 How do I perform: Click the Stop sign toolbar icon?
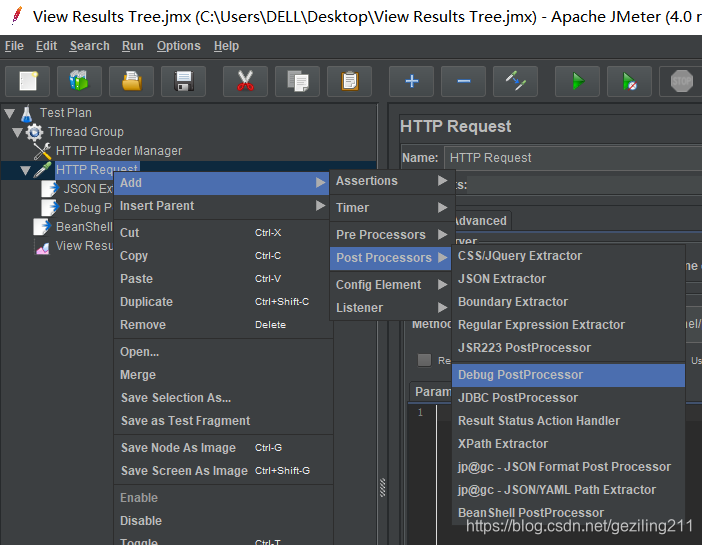681,82
